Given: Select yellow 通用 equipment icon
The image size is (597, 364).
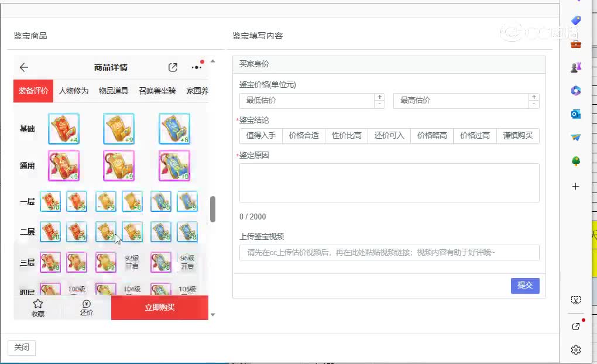Looking at the screenshot, I should point(119,166).
